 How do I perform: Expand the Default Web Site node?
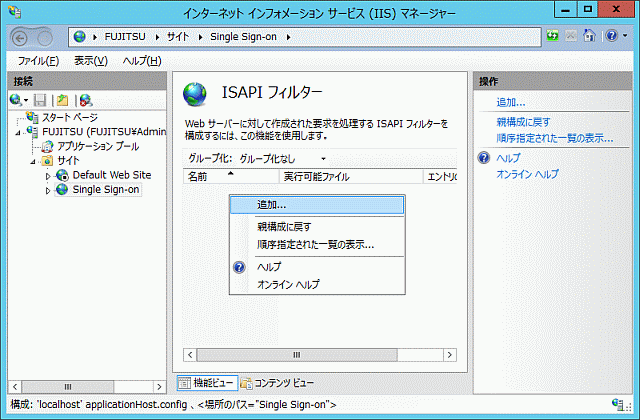pos(48,176)
